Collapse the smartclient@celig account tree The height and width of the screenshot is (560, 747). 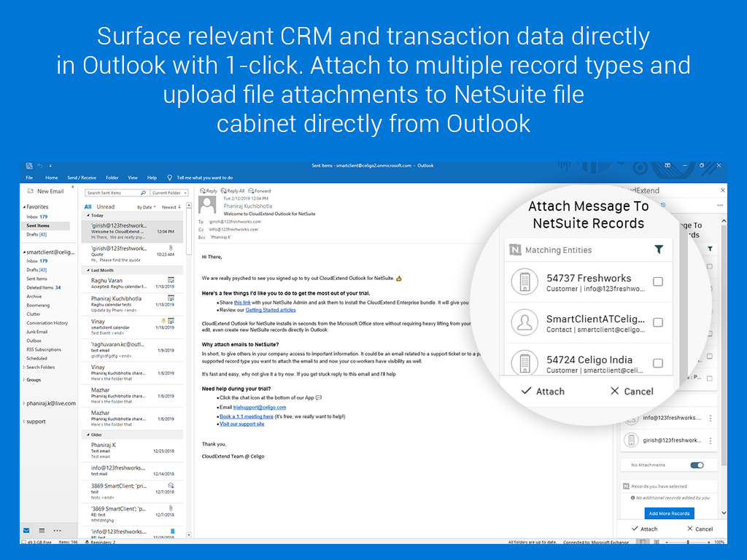tap(24, 252)
